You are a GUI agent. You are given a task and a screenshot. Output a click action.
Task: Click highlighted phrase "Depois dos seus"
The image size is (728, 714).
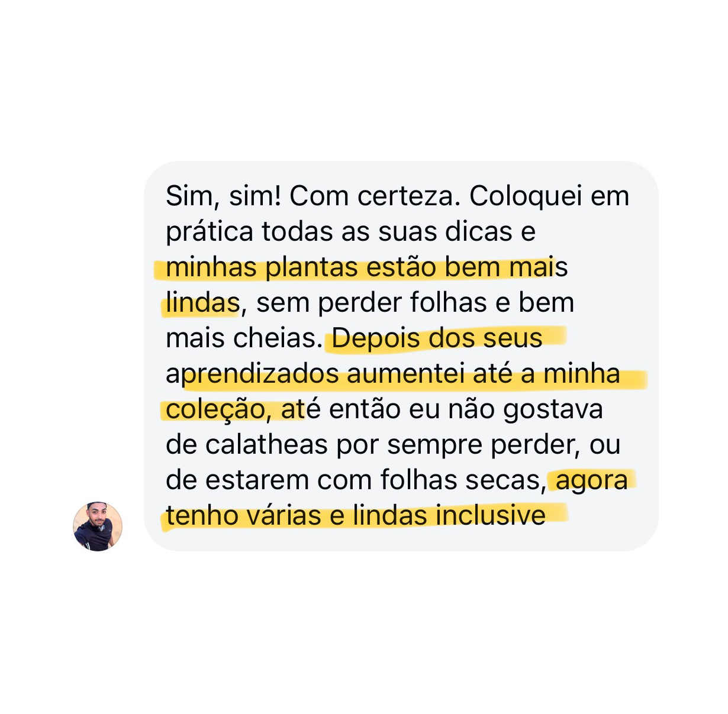pos(437,339)
